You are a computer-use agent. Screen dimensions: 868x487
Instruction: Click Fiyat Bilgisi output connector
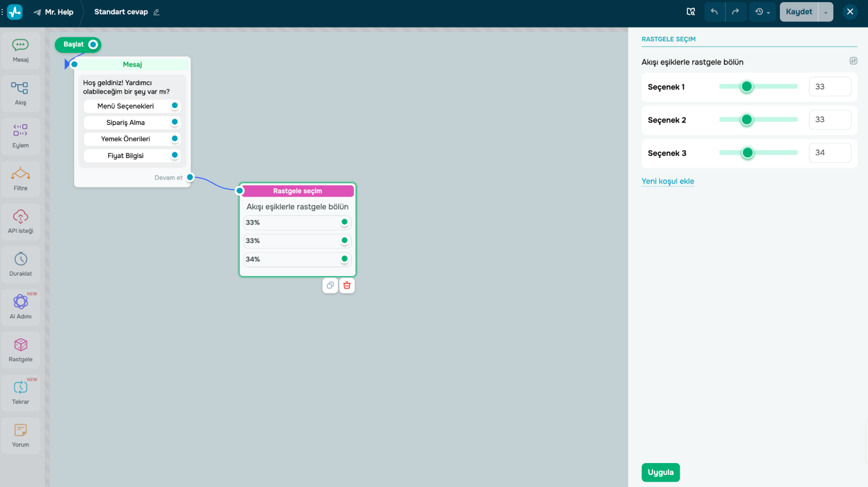[x=175, y=155]
